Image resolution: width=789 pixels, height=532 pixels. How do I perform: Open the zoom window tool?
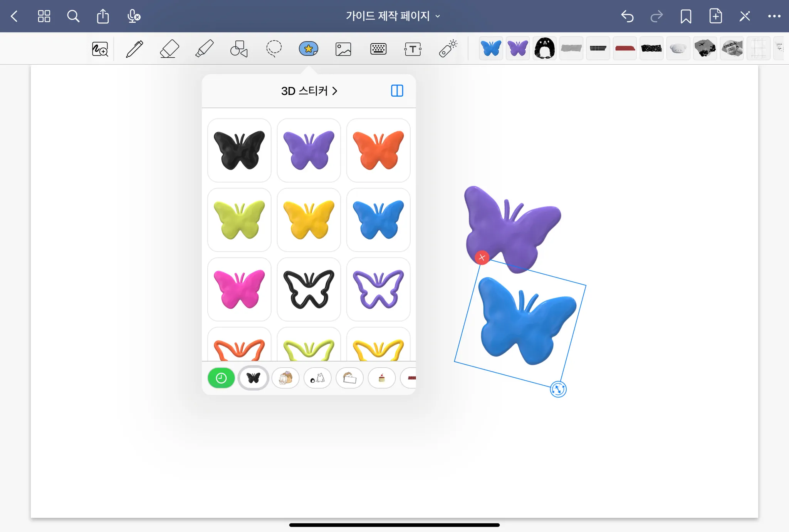coord(100,49)
